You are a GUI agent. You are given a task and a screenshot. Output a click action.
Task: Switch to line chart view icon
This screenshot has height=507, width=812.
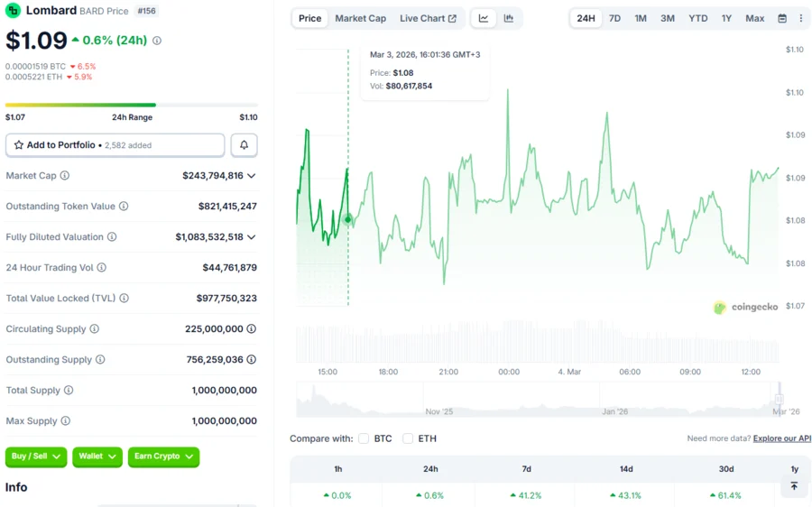tap(484, 18)
